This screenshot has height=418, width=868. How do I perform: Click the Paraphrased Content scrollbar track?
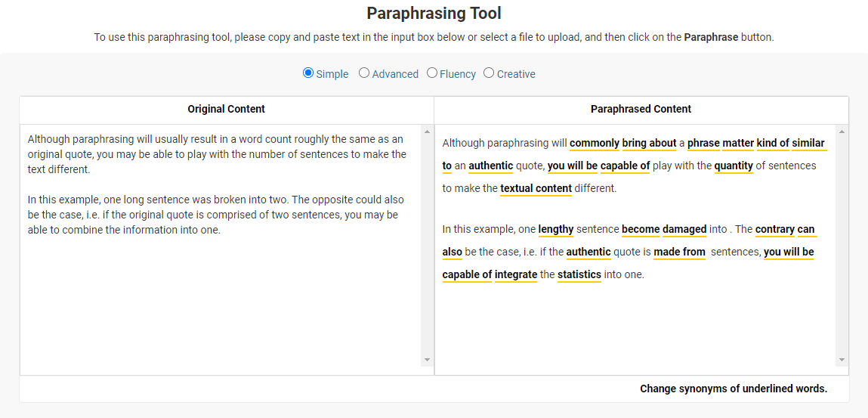pyautogui.click(x=842, y=242)
